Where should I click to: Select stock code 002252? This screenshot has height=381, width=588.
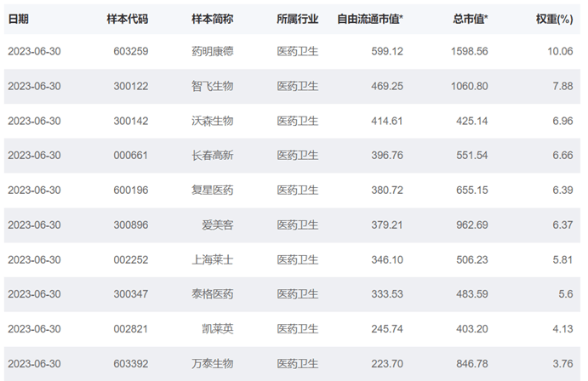[x=131, y=260]
